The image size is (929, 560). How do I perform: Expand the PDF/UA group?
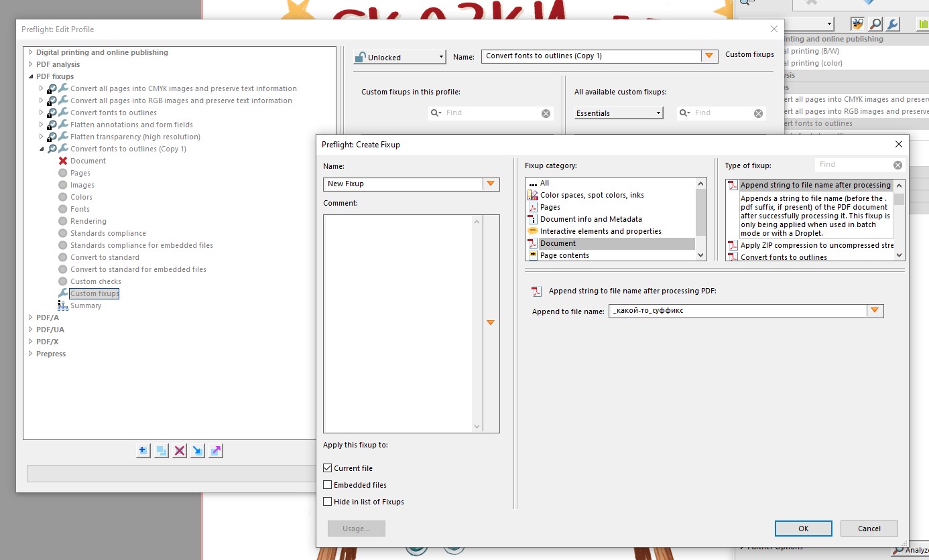click(30, 330)
